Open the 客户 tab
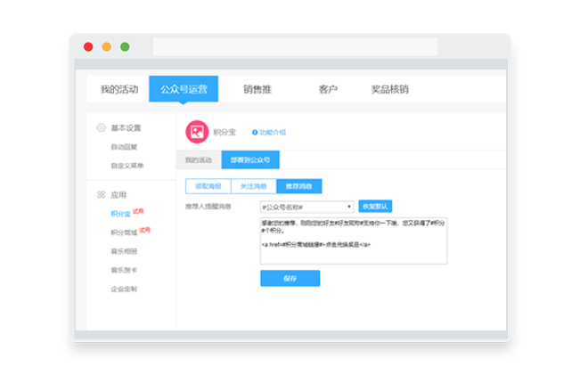This screenshot has width=588, height=383. coord(328,89)
